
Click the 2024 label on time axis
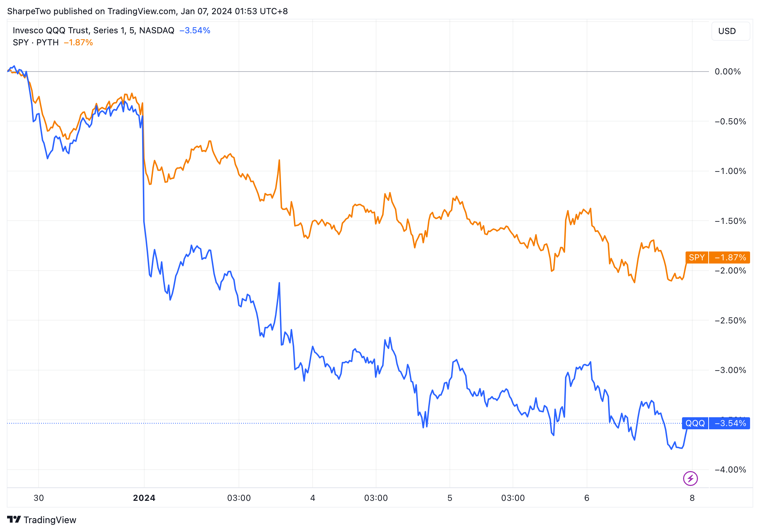(x=144, y=498)
